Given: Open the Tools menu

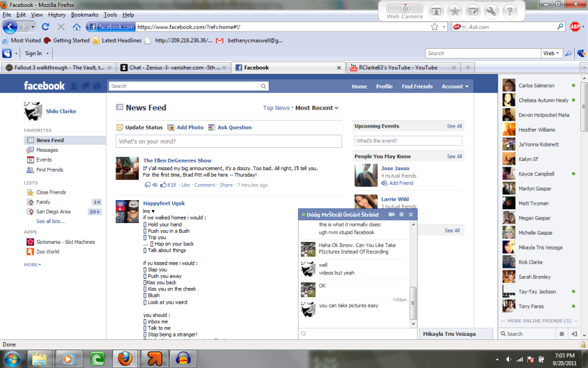Looking at the screenshot, I should pos(110,14).
